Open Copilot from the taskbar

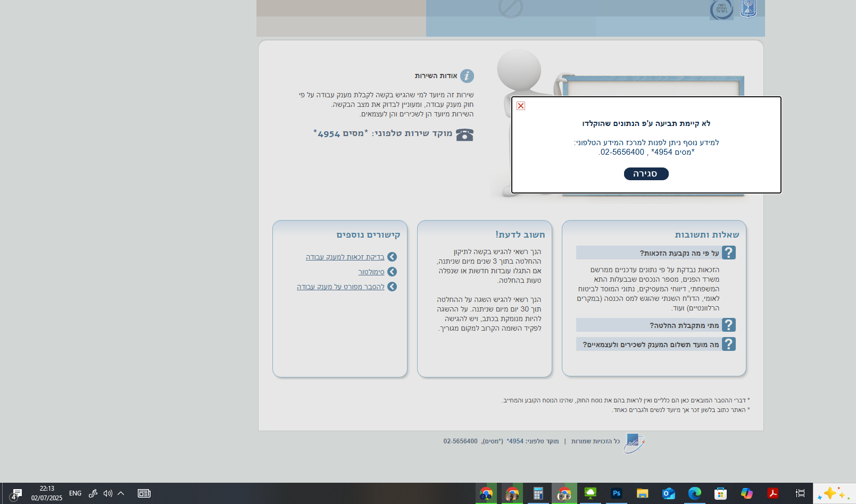746,493
